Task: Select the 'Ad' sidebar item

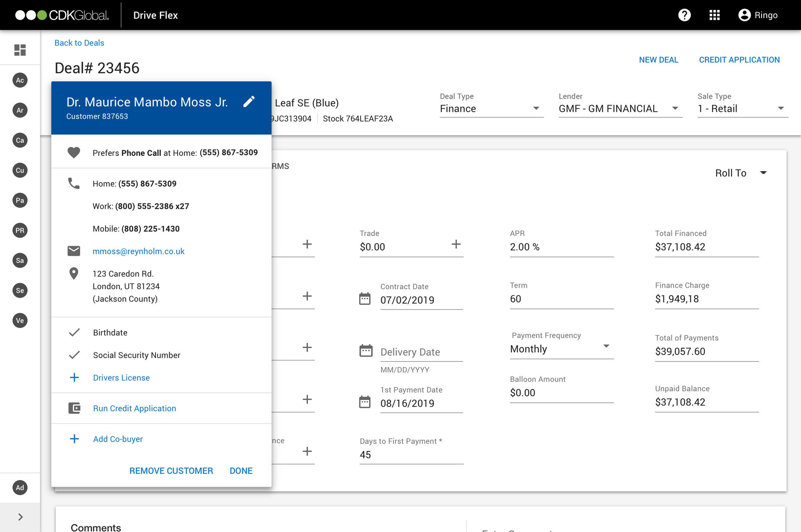Action: [x=20, y=487]
